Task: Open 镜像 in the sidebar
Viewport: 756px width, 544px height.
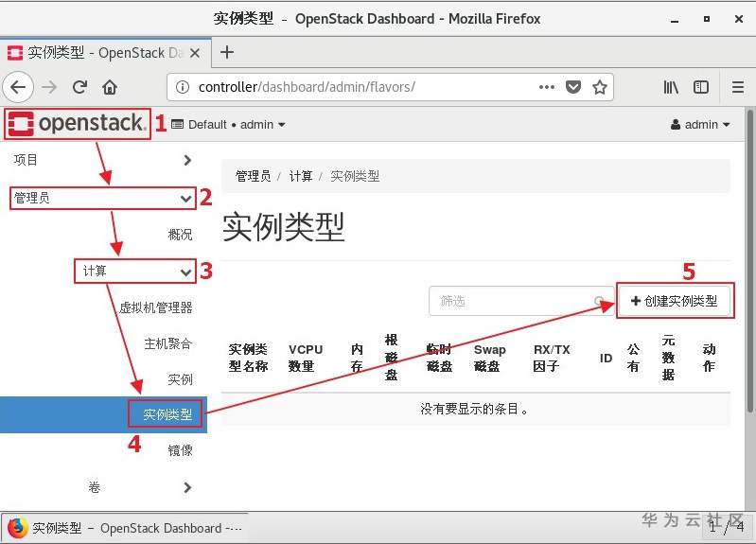Action: (180, 450)
